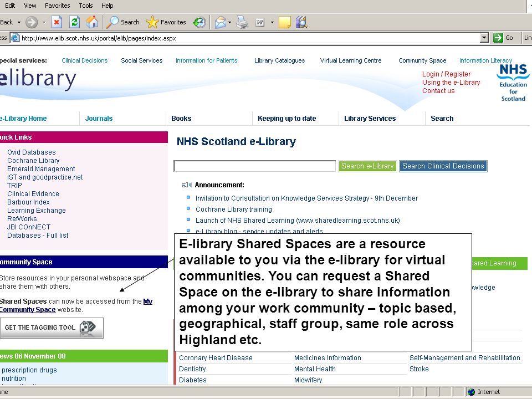Open the Community Space top link

422,60
